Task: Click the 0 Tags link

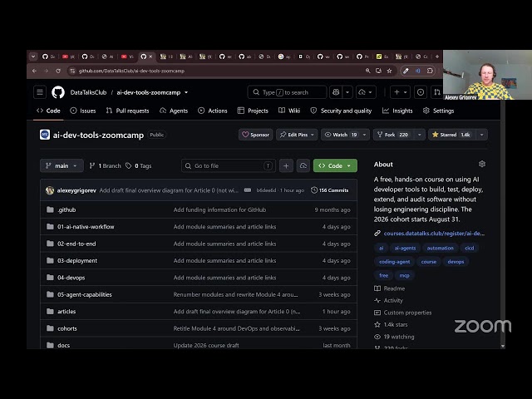Action: coord(139,166)
